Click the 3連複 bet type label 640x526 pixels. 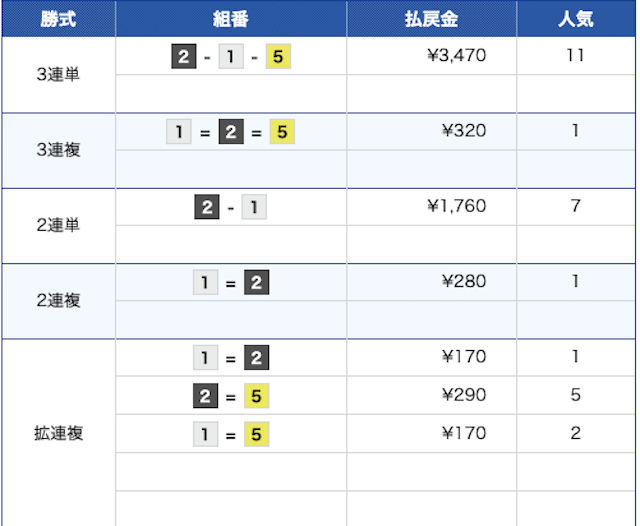[x=58, y=151]
